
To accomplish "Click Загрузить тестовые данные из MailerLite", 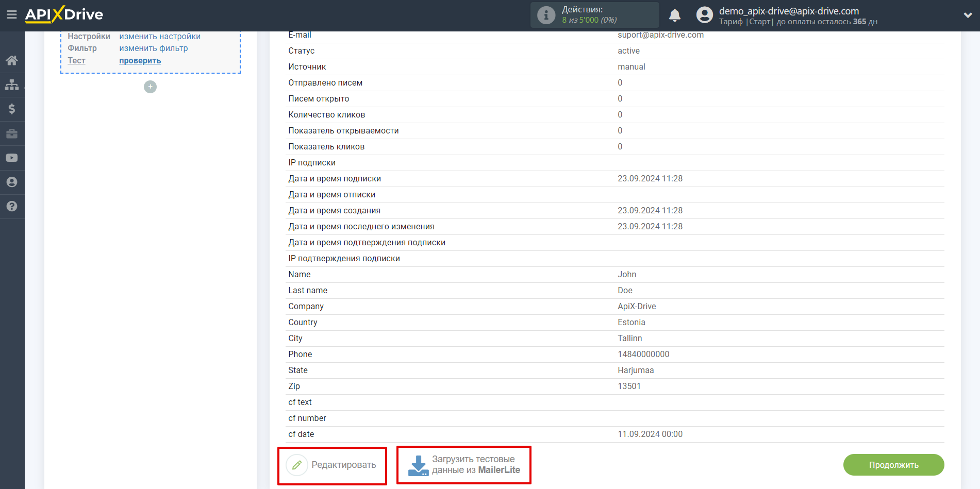I will 476,465.
